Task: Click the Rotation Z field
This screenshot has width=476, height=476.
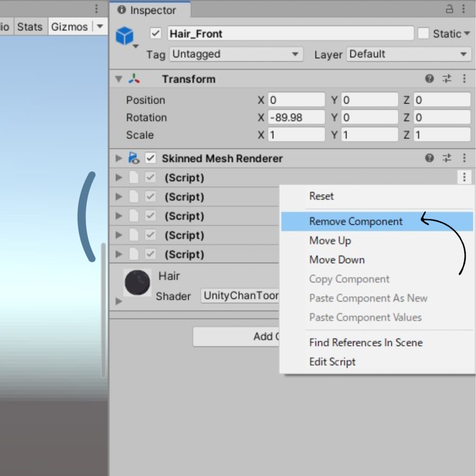Action: [x=442, y=117]
